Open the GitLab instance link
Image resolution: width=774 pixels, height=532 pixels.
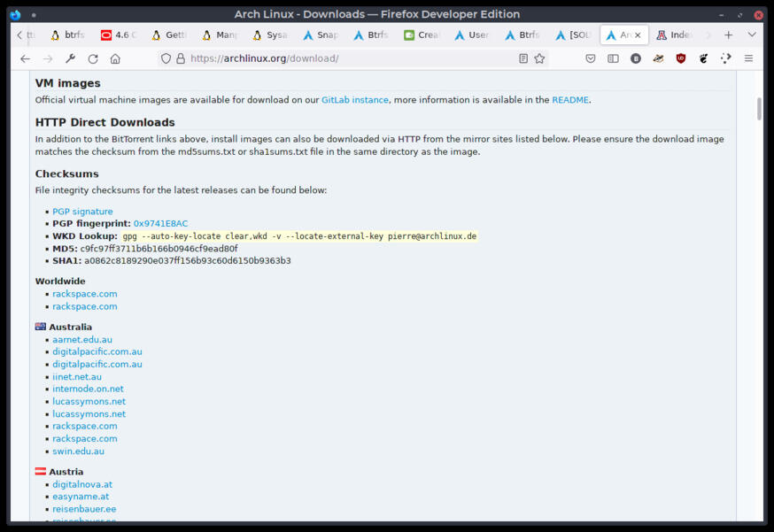point(355,100)
